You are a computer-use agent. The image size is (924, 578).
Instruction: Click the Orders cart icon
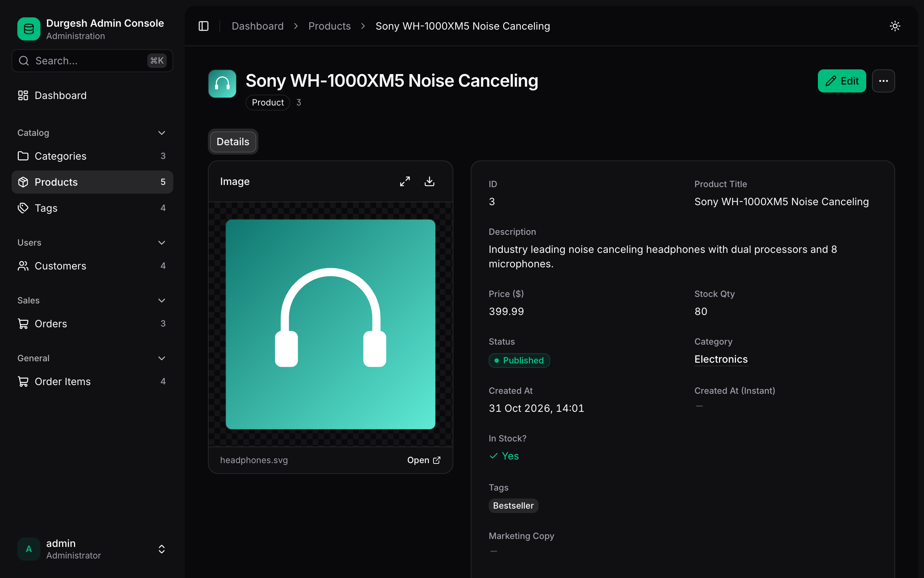23,324
